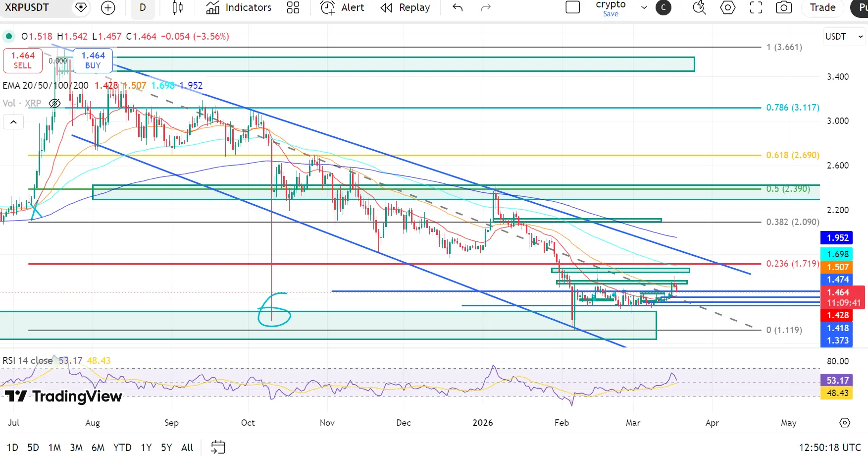Open the go-to-date calendar icon
The image size is (868, 458).
pos(218,447)
